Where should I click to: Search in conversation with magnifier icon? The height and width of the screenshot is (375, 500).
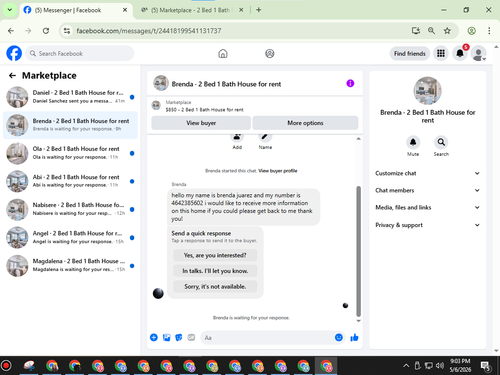441,142
